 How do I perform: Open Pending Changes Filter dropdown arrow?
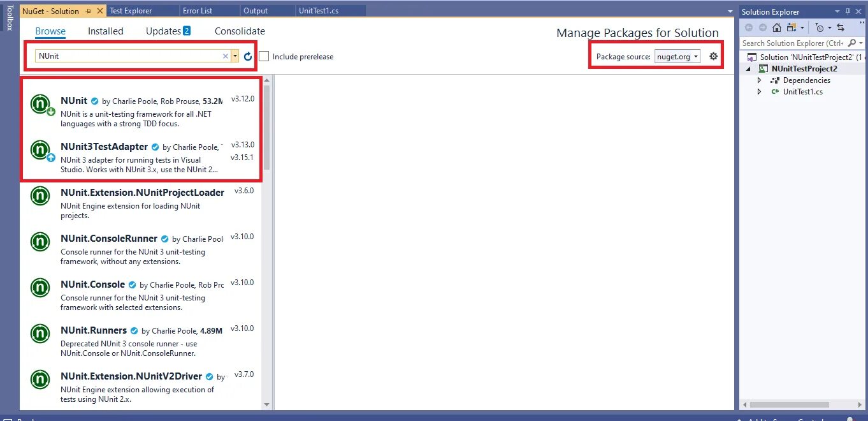click(830, 27)
